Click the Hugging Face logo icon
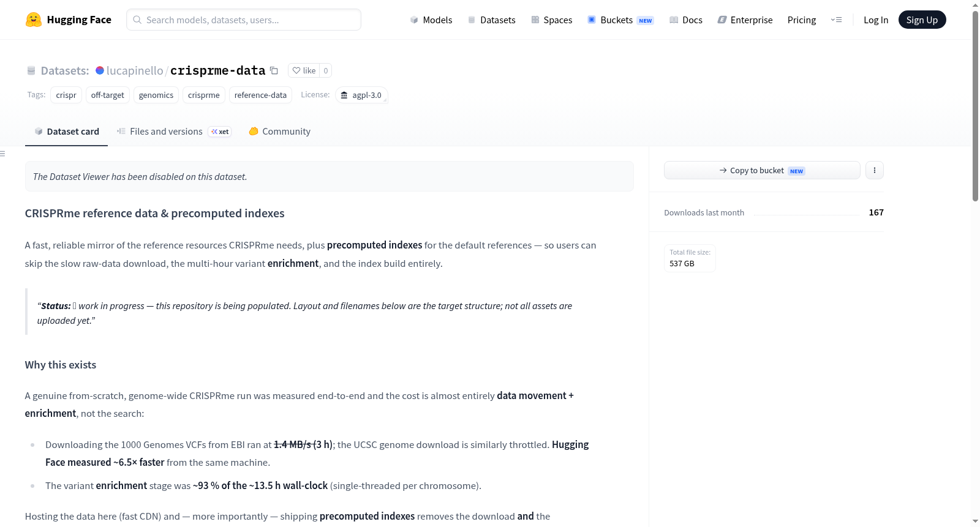This screenshot has width=980, height=527. click(x=34, y=20)
